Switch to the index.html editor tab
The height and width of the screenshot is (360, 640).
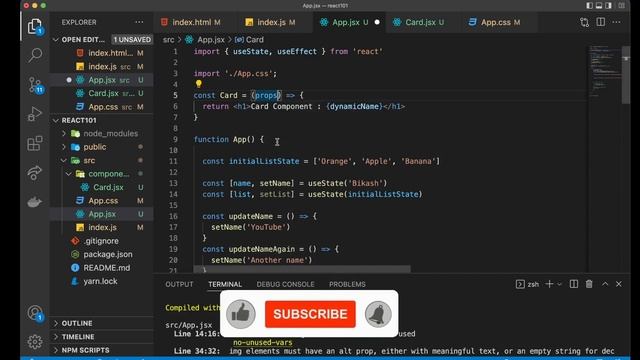pyautogui.click(x=191, y=22)
